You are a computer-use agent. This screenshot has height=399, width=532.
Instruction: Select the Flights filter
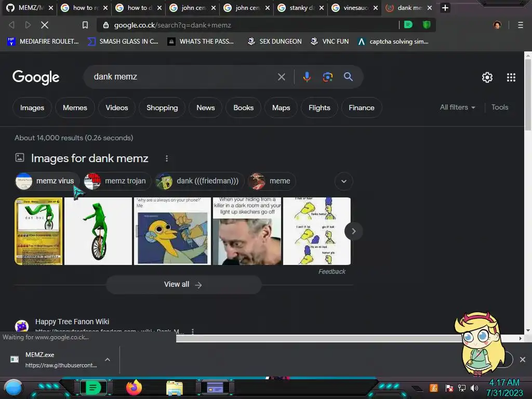pos(320,108)
